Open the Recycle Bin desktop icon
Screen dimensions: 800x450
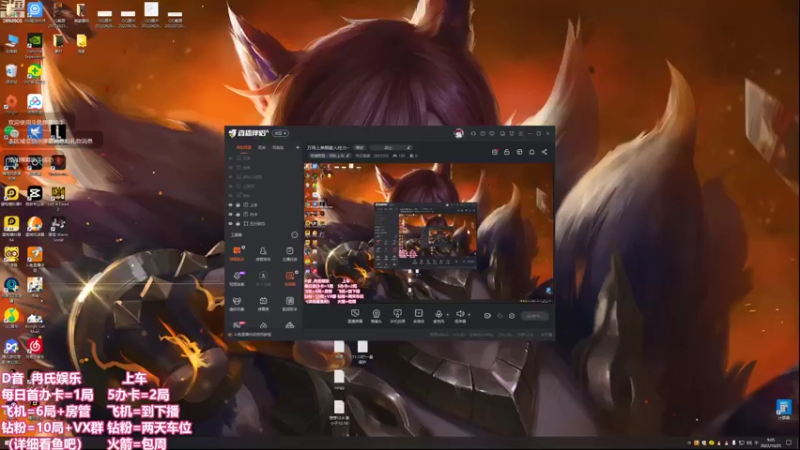(x=11, y=73)
